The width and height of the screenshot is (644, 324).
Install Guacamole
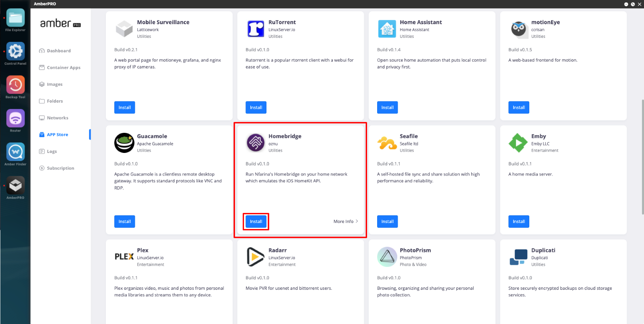[124, 221]
